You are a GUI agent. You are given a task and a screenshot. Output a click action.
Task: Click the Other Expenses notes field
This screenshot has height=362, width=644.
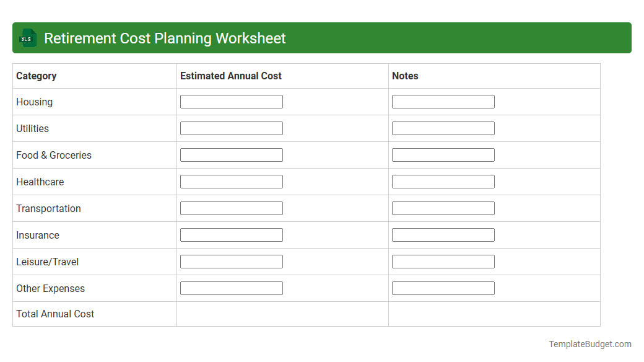(x=443, y=288)
